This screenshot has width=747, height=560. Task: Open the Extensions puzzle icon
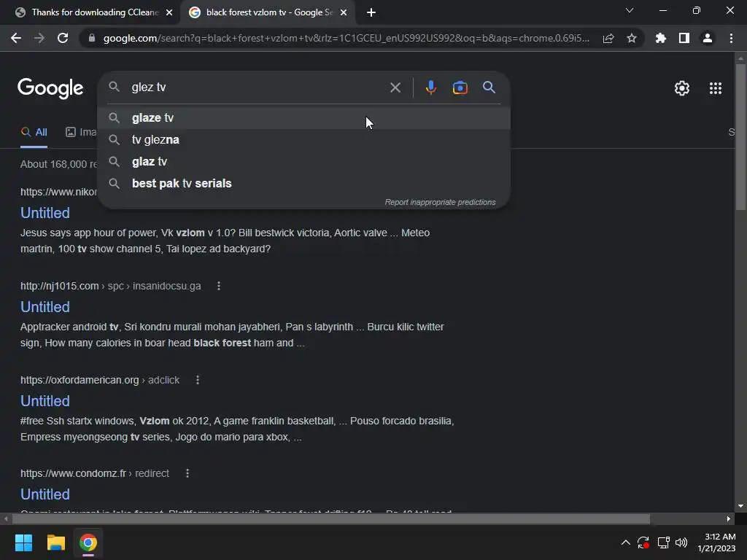click(x=661, y=38)
